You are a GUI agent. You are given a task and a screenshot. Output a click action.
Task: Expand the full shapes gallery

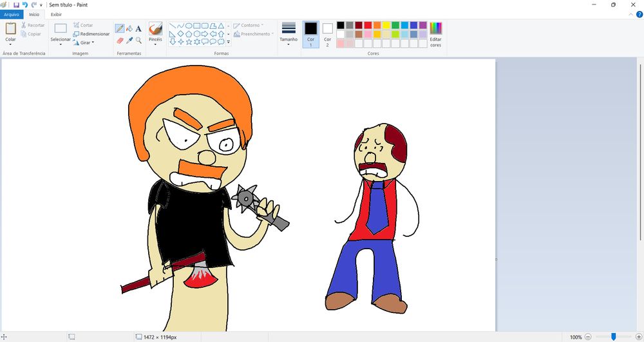(229, 41)
